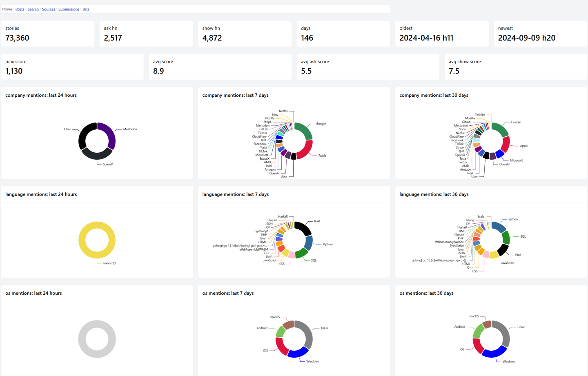Open the Urls navigation link
588x376 pixels.
86,9
